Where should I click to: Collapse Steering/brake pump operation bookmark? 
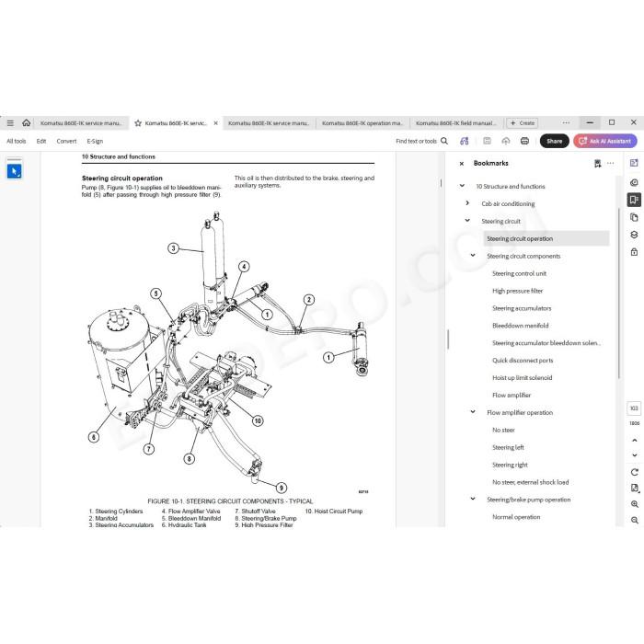point(473,499)
